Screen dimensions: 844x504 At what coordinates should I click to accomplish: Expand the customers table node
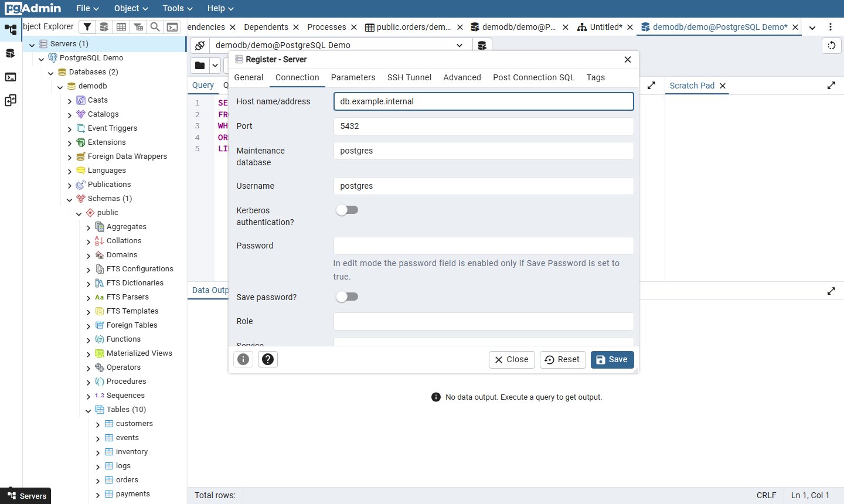[x=98, y=424]
